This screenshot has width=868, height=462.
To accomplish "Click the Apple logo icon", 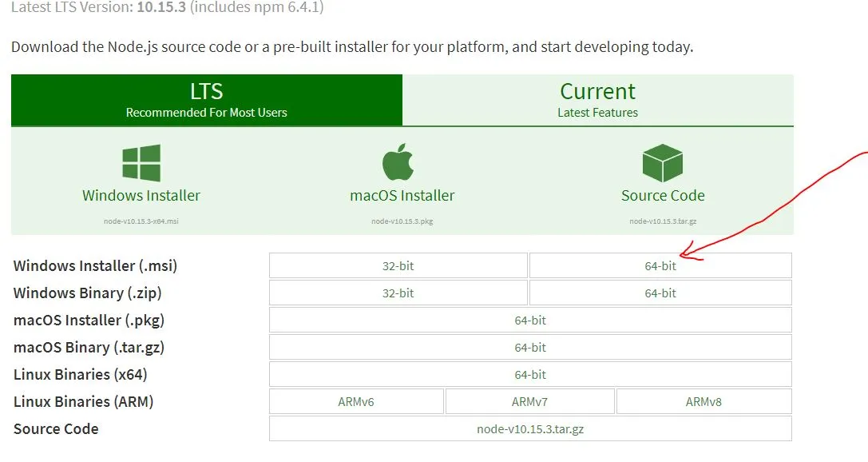I will [398, 161].
